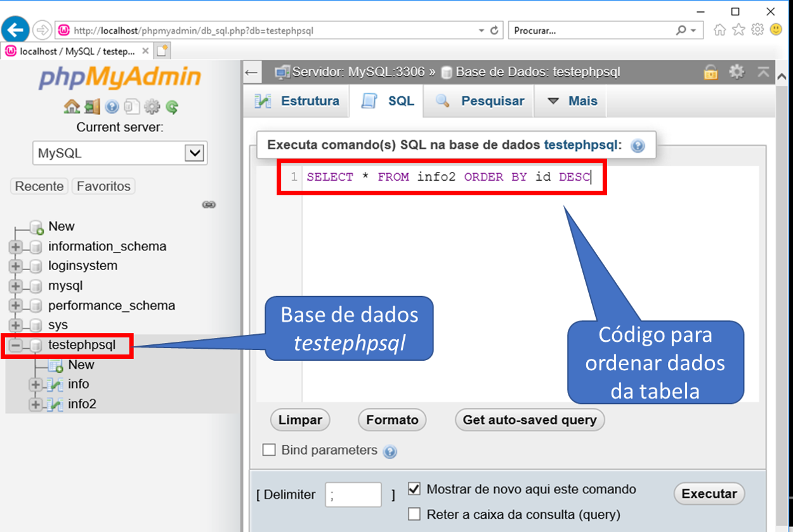Screen dimensions: 793x532
Task: Click the green reload navigation panel icon
Action: tap(172, 107)
